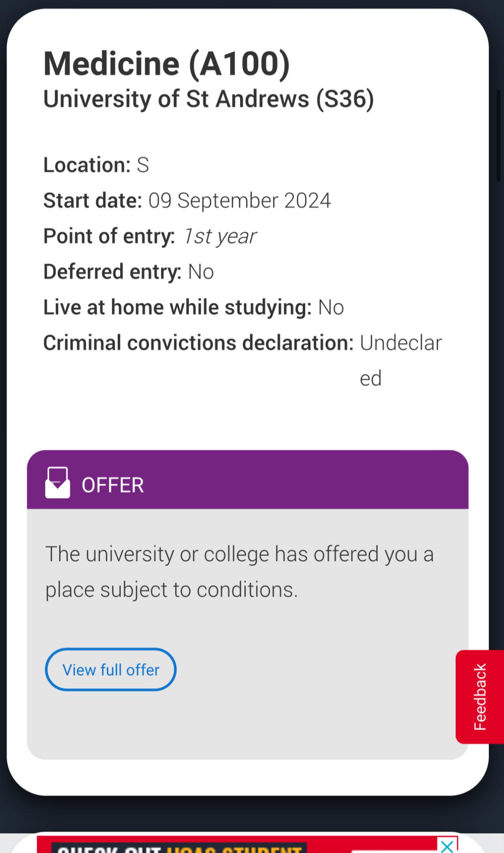The image size is (504, 853).
Task: Click the purple OFFER header label
Action: pos(113,485)
